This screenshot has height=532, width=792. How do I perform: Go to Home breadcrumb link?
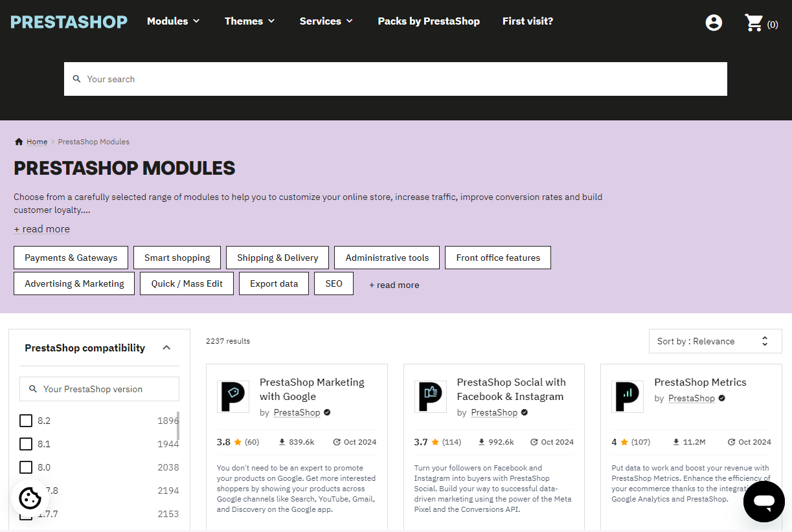tap(37, 142)
